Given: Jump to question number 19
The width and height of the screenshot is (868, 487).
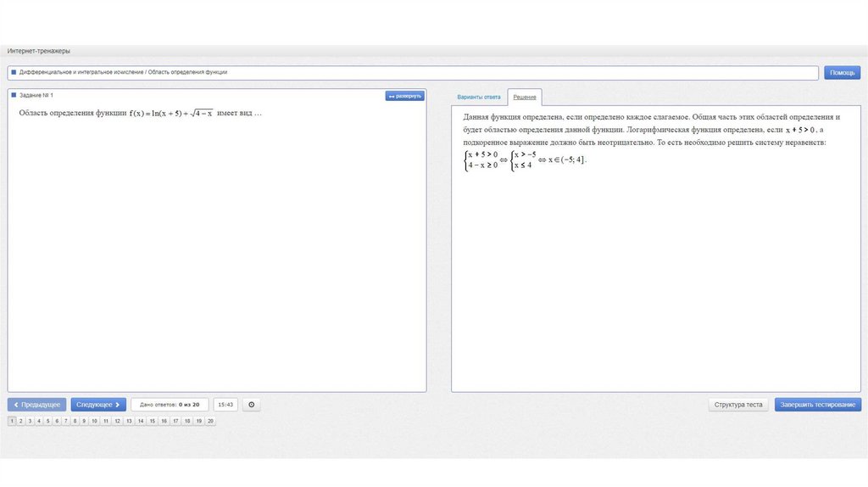Looking at the screenshot, I should (x=198, y=421).
